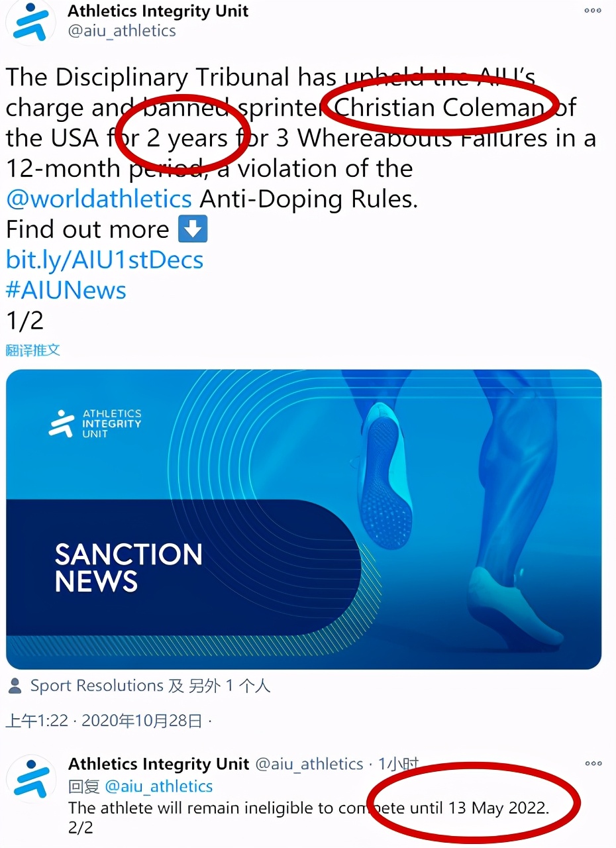Open the Sanction News image
Viewport: 616px width, 848px height.
click(303, 519)
